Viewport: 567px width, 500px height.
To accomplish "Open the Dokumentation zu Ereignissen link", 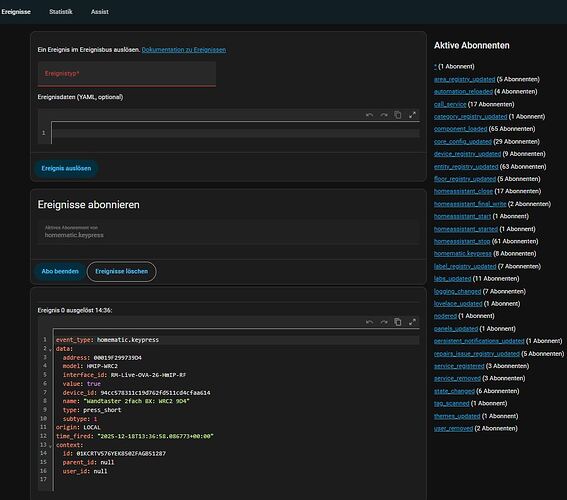I will pos(184,50).
